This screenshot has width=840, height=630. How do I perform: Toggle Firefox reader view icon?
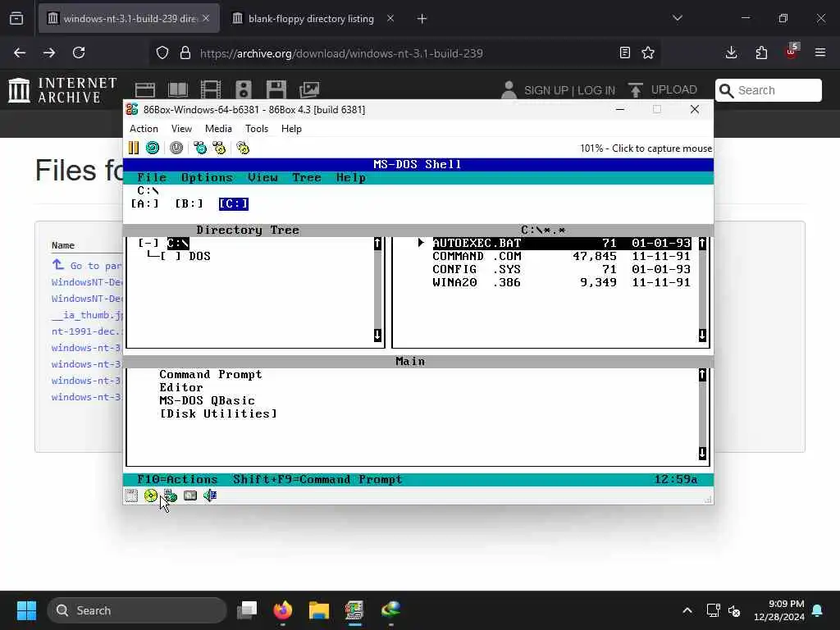[624, 52]
